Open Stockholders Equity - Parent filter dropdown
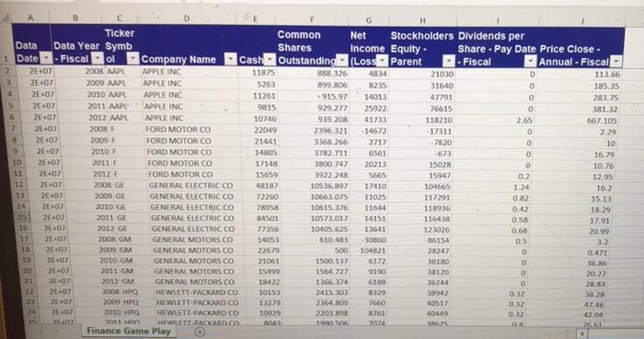This screenshot has height=339, width=644. click(449, 62)
